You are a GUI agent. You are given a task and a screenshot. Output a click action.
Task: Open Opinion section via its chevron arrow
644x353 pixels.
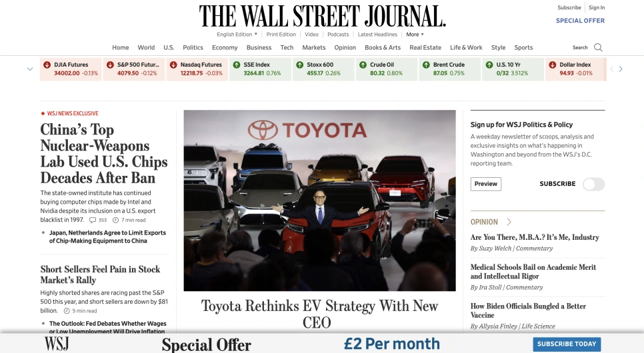click(509, 222)
